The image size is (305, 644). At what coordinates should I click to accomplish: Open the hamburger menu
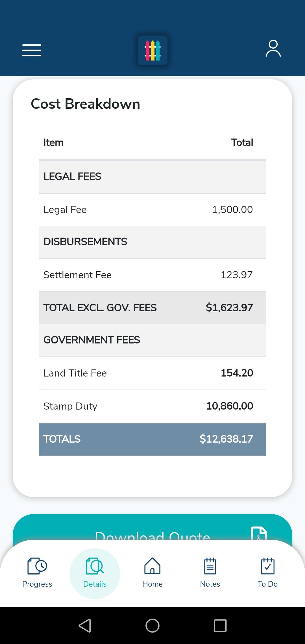point(32,50)
